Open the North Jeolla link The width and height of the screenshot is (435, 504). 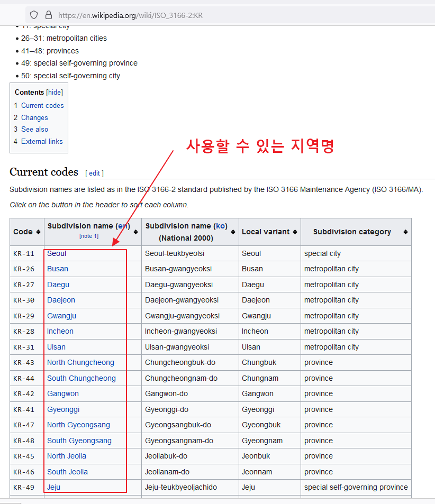[x=67, y=456]
